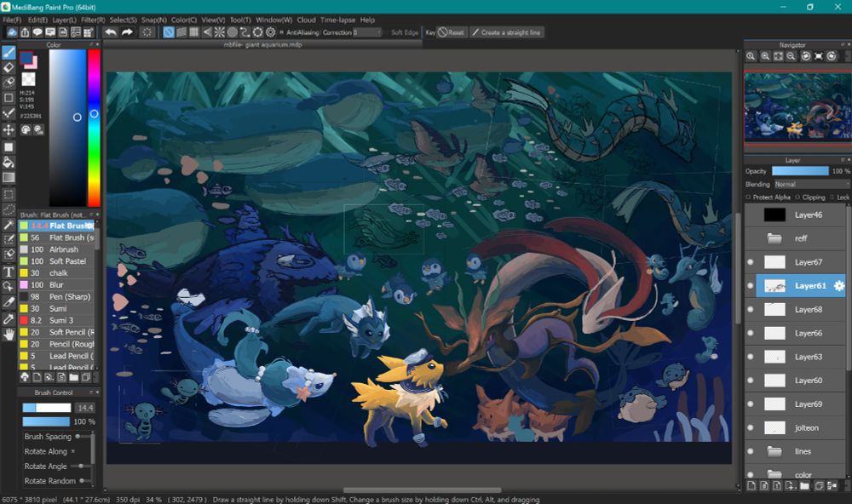The width and height of the screenshot is (852, 504).
Task: Select the Select Pen tool
Action: (9, 239)
